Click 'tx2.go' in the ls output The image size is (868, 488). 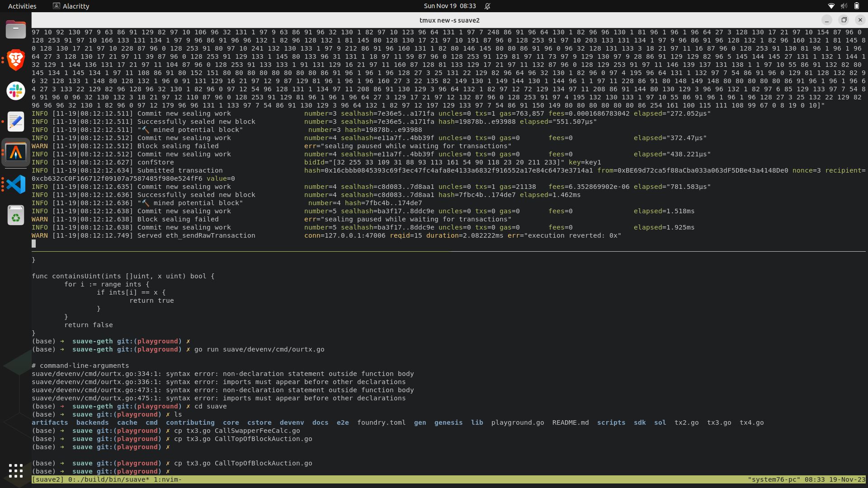point(687,422)
